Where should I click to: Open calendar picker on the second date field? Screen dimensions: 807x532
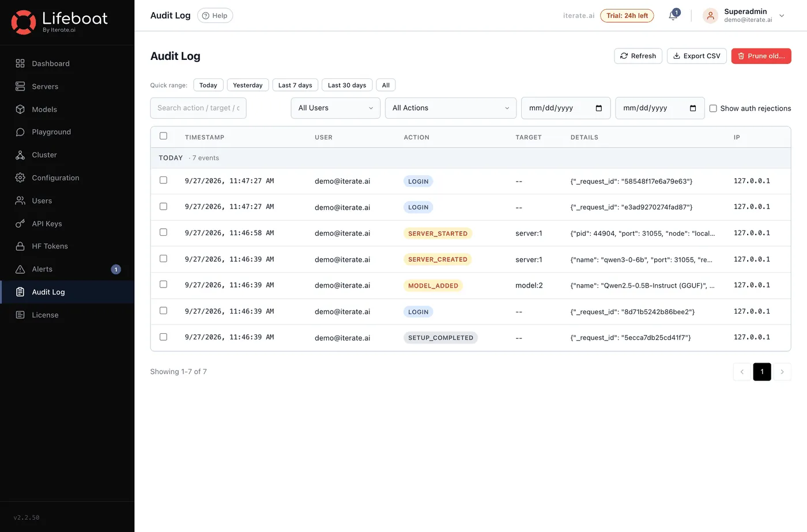tap(693, 108)
